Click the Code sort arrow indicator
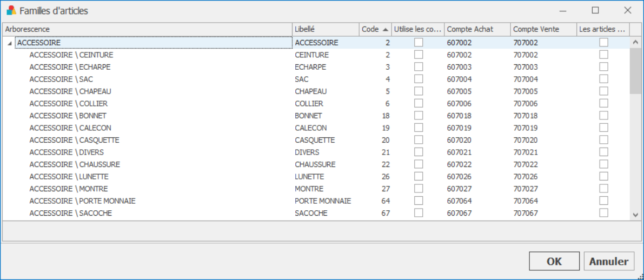 pos(385,30)
